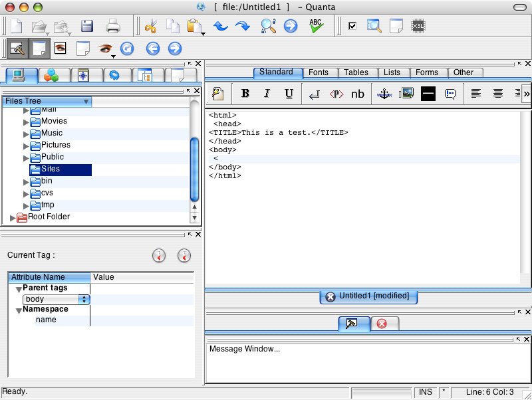Click the Italic formatting icon
The height and width of the screenshot is (400, 532).
click(x=267, y=93)
